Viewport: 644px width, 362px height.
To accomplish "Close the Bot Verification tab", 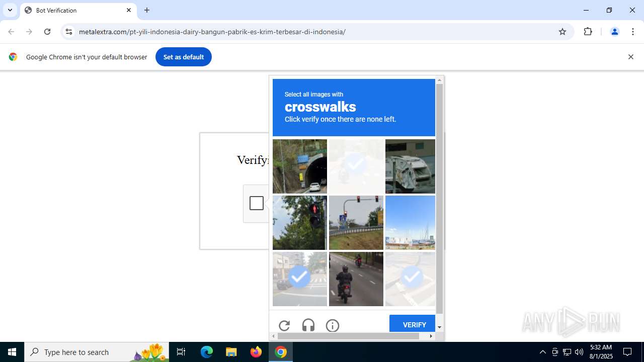I will (x=128, y=10).
